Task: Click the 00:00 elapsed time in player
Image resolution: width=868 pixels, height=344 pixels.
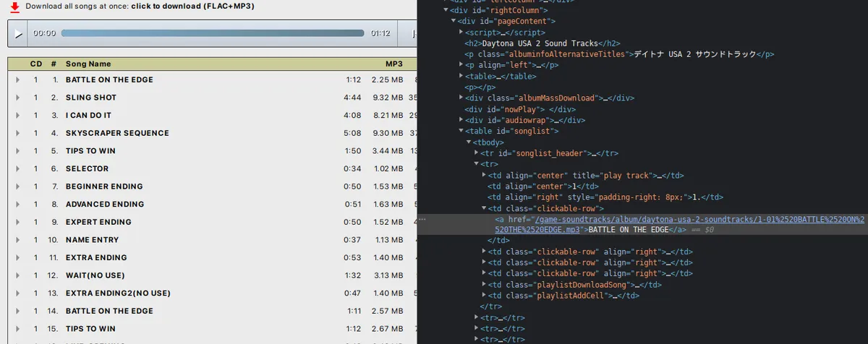Action: point(45,33)
